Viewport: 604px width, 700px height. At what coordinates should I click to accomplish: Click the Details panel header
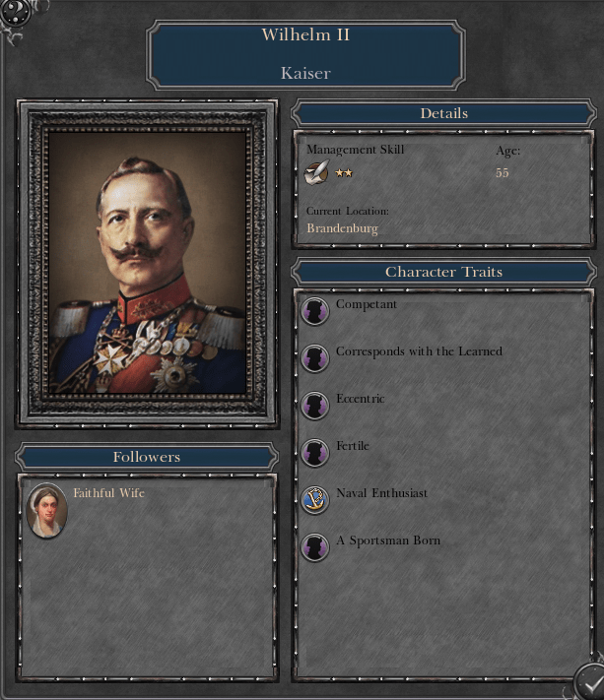click(443, 113)
